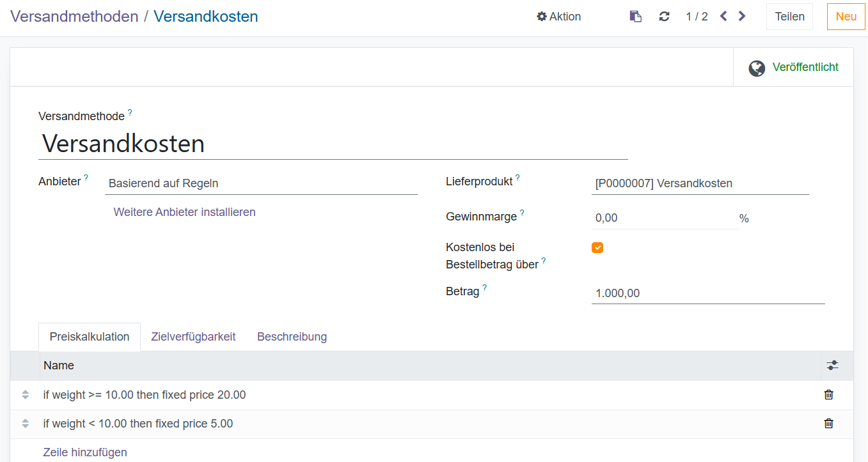This screenshot has height=462, width=868.
Task: Click Weitere Anbieter installieren link
Action: 184,212
